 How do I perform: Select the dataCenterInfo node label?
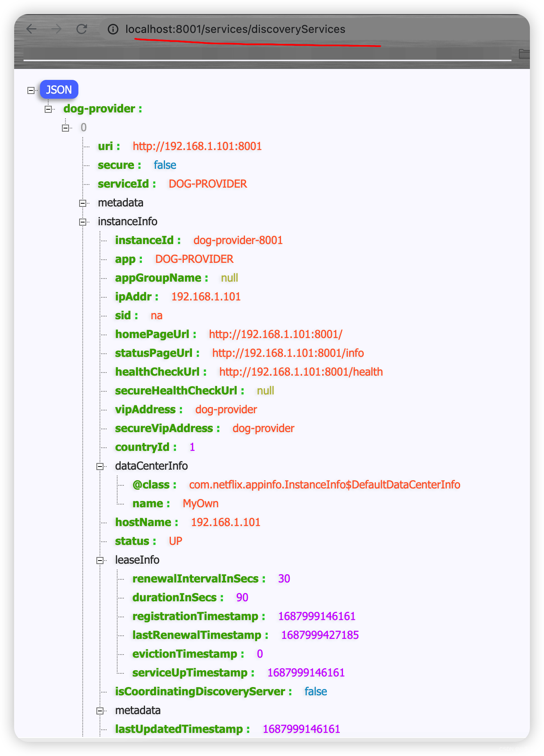click(151, 466)
